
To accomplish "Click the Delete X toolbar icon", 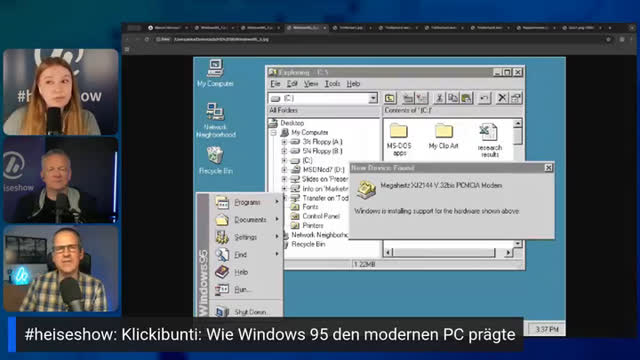I will pyautogui.click(x=502, y=98).
